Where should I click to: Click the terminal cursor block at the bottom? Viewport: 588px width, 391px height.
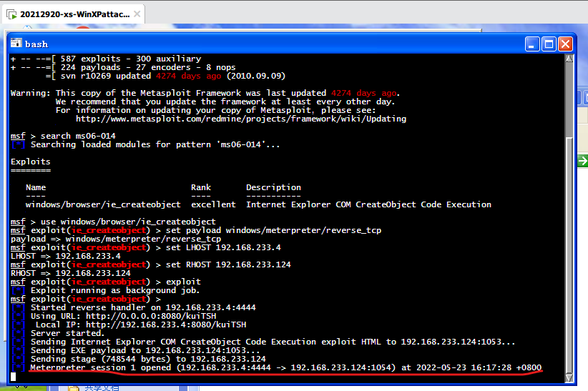pos(13,377)
